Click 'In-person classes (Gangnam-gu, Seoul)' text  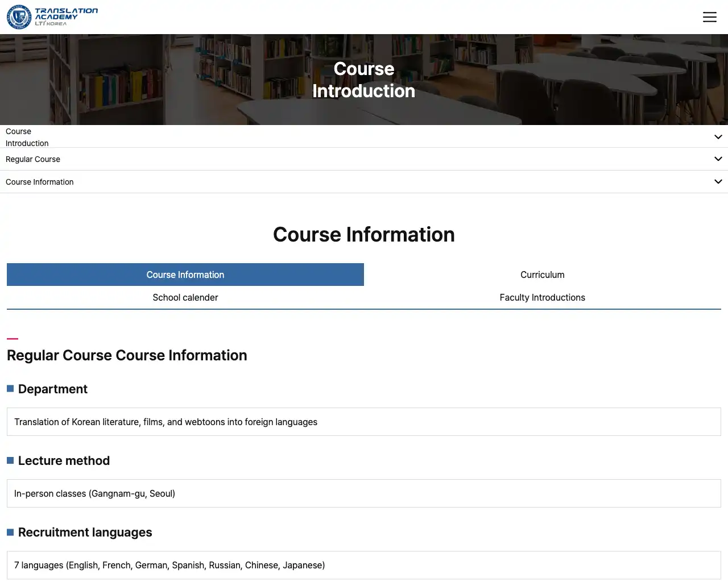click(x=94, y=493)
